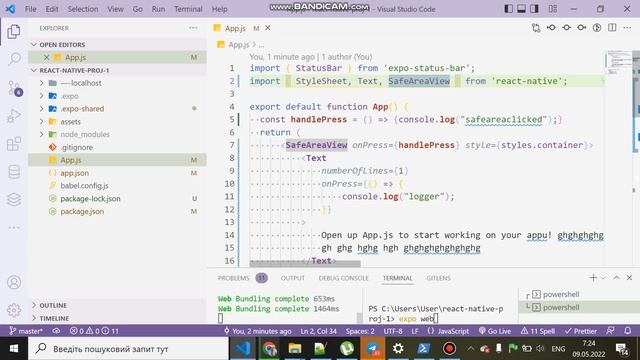640x360 pixels.
Task: Open the Explorer view in activity bar
Action: click(x=14, y=31)
